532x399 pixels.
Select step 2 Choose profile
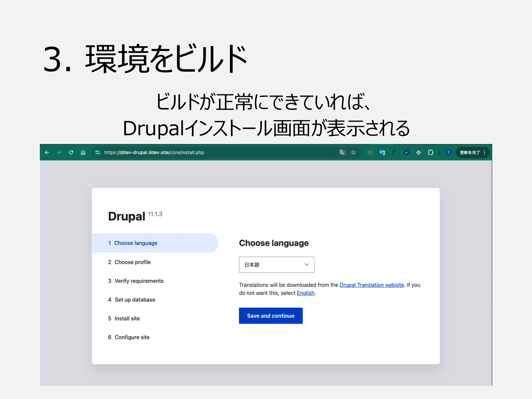[x=129, y=262]
